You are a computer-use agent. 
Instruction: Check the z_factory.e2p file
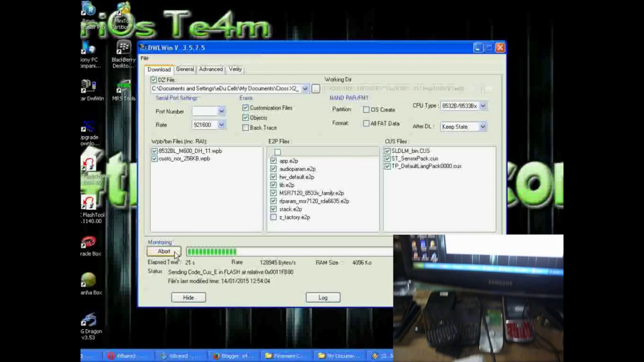(273, 217)
